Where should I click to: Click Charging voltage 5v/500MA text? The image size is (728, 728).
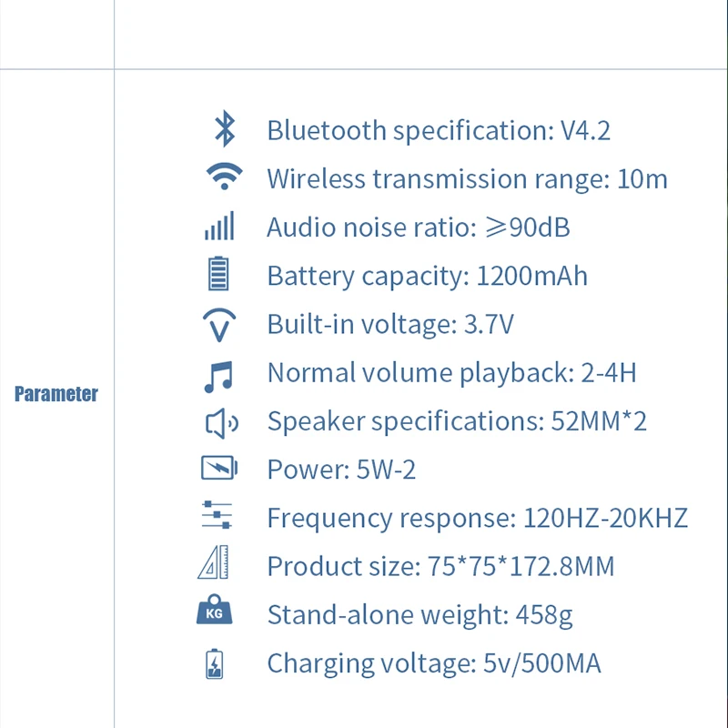[434, 664]
